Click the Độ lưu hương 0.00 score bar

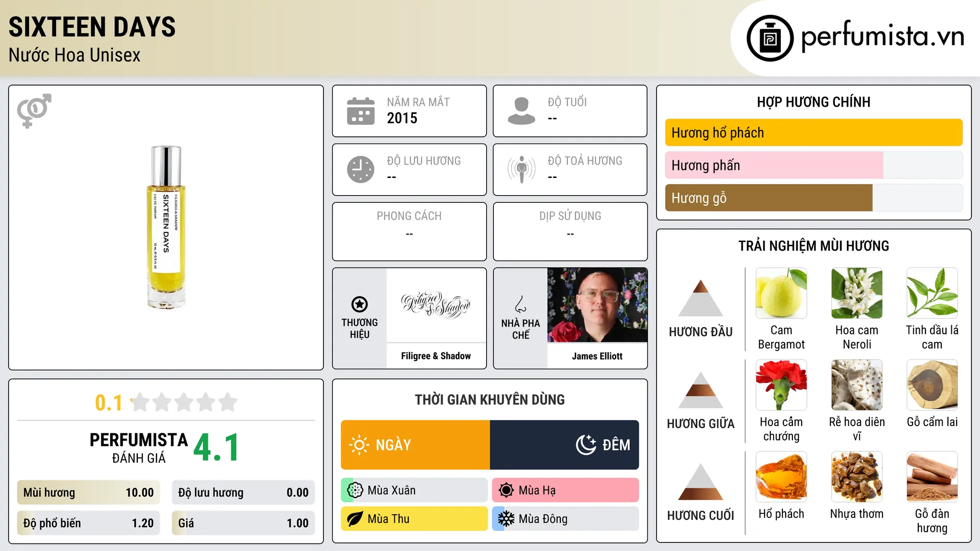click(244, 493)
